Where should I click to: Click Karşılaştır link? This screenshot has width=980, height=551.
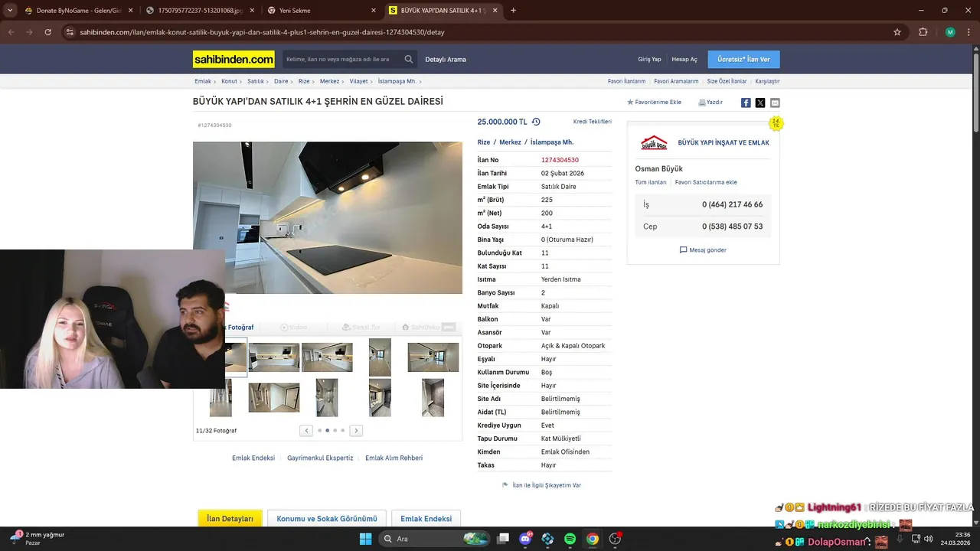point(767,81)
